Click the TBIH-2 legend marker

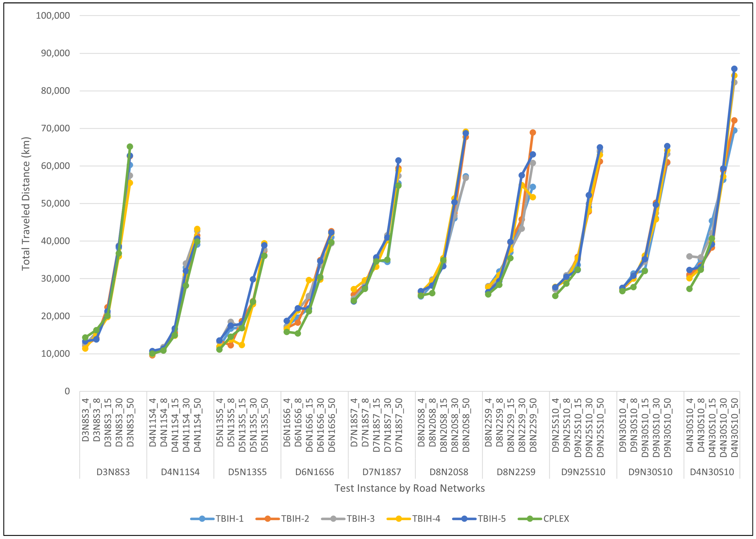pos(267,518)
